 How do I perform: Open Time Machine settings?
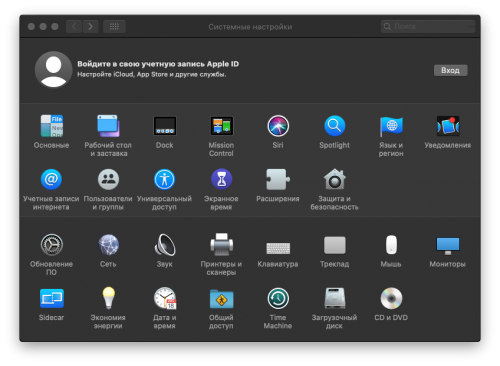(x=278, y=298)
